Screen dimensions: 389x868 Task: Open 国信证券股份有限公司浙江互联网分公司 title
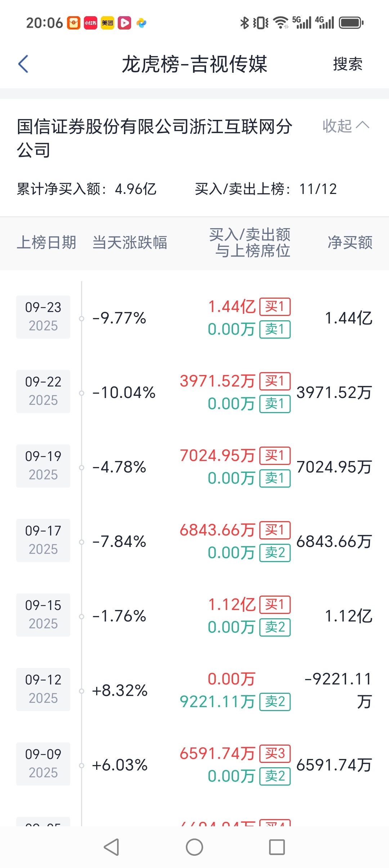[x=154, y=138]
